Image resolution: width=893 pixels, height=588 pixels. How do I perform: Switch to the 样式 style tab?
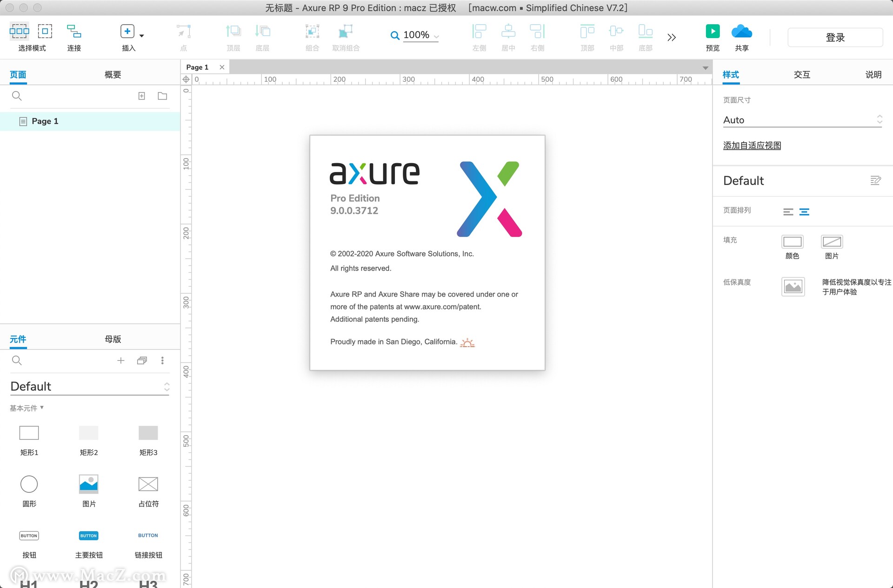click(x=731, y=74)
